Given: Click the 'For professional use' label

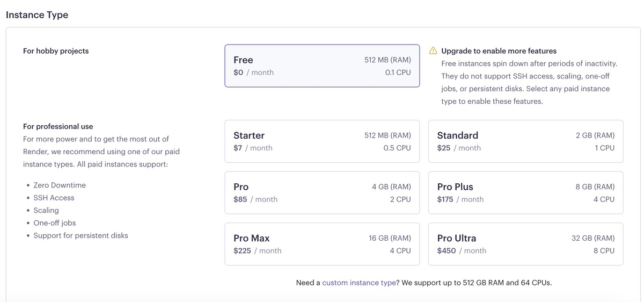Looking at the screenshot, I should coord(58,126).
